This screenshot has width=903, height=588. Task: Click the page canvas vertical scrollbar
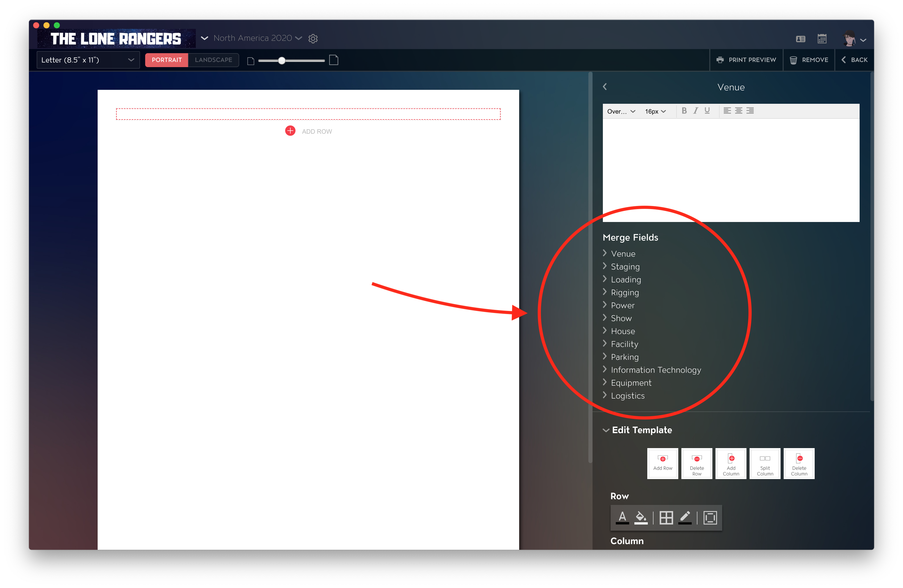pos(590,268)
